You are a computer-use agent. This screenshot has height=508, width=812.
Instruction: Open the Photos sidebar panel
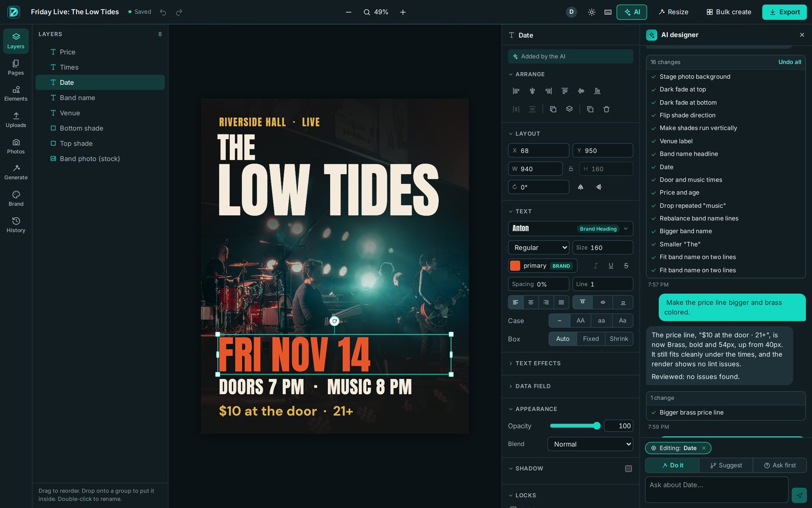[x=16, y=146]
